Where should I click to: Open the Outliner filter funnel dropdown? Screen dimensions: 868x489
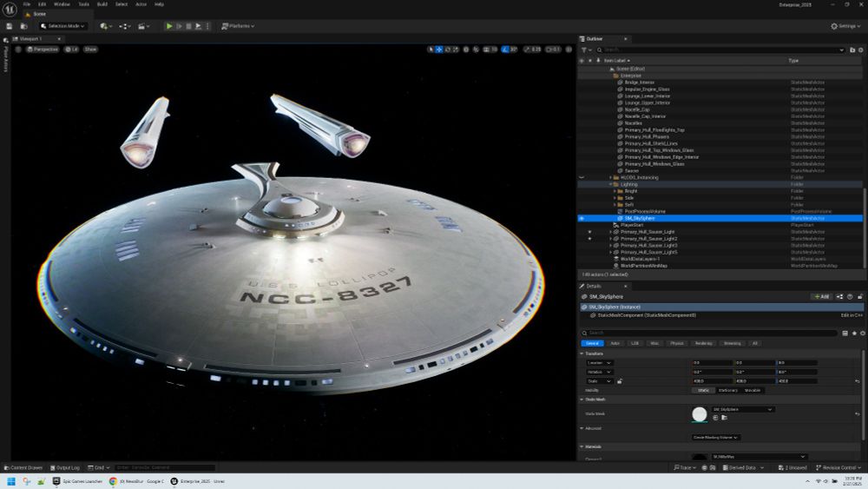585,50
